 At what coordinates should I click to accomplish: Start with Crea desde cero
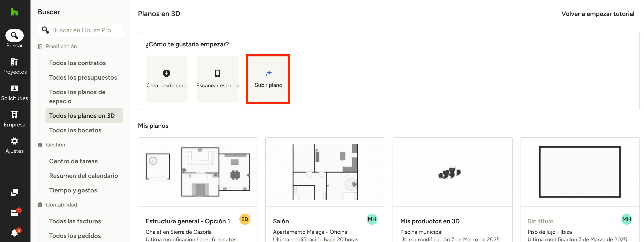(166, 79)
